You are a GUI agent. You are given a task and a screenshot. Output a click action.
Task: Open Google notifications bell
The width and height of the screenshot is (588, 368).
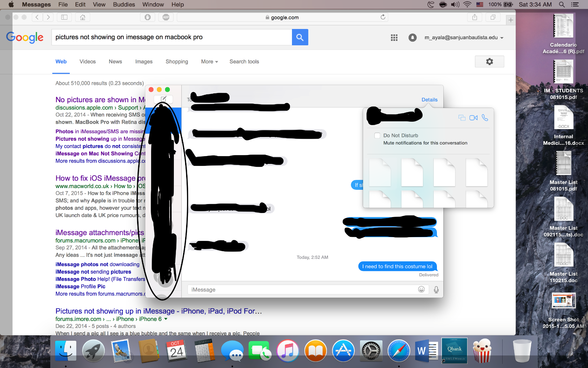[412, 37]
